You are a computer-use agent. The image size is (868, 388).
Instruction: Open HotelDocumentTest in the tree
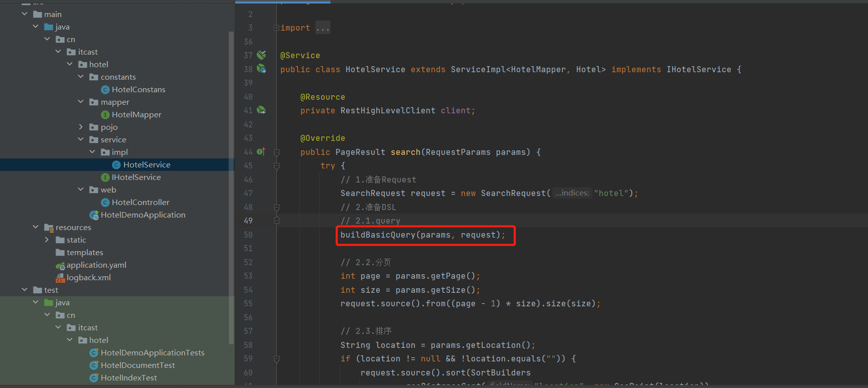(x=138, y=365)
